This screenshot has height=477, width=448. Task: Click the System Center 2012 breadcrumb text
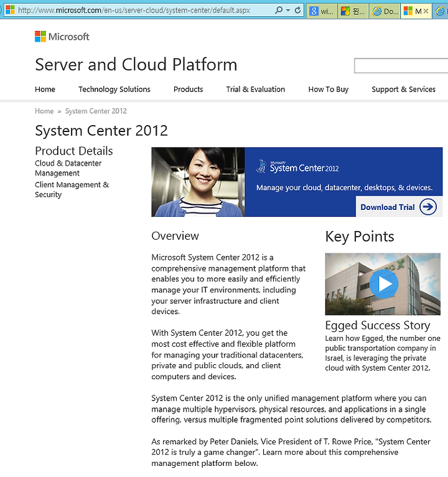point(96,111)
